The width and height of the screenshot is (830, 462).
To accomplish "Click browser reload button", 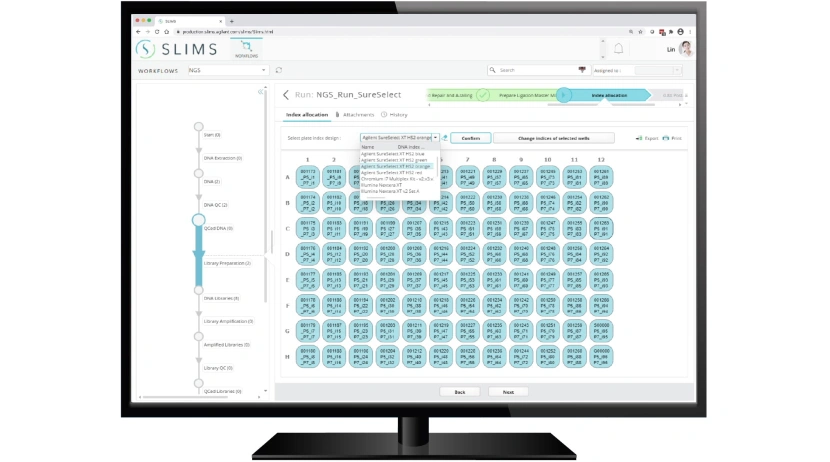I will [x=157, y=32].
